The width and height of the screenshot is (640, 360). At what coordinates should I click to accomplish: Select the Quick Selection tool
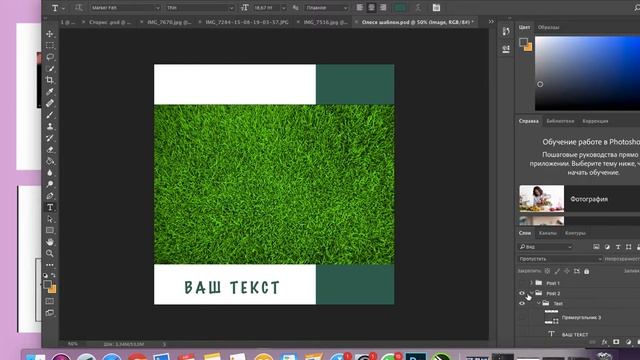(50, 69)
